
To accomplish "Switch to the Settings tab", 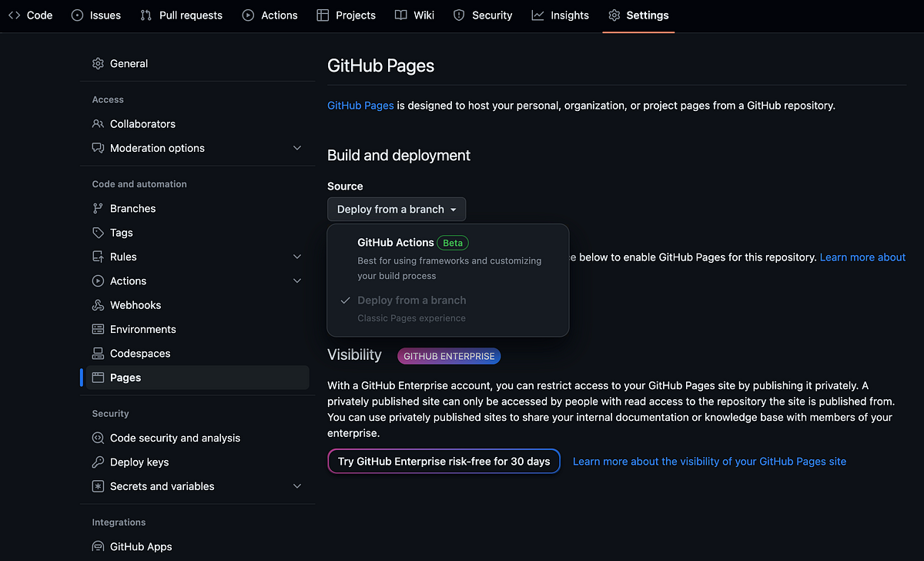I will tap(638, 15).
